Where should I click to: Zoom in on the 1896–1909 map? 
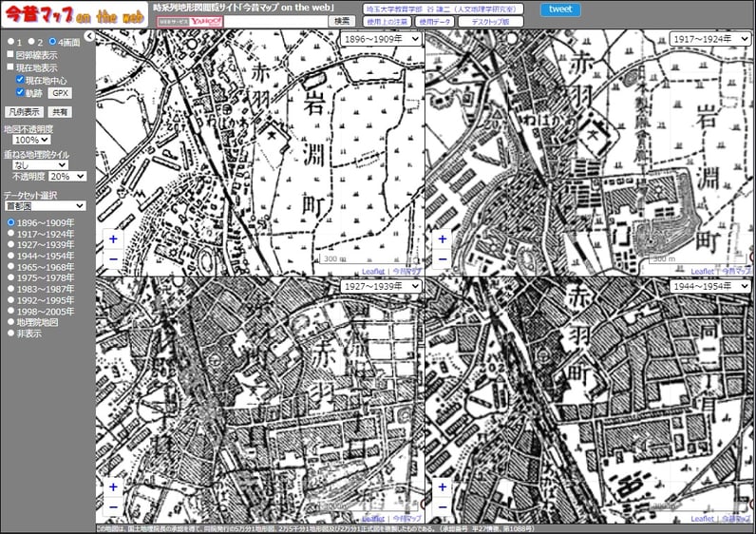pos(112,240)
